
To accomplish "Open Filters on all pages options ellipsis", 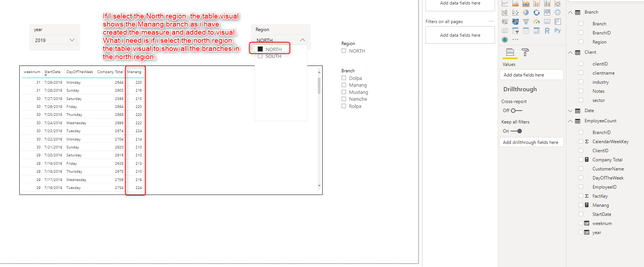I will (491, 21).
